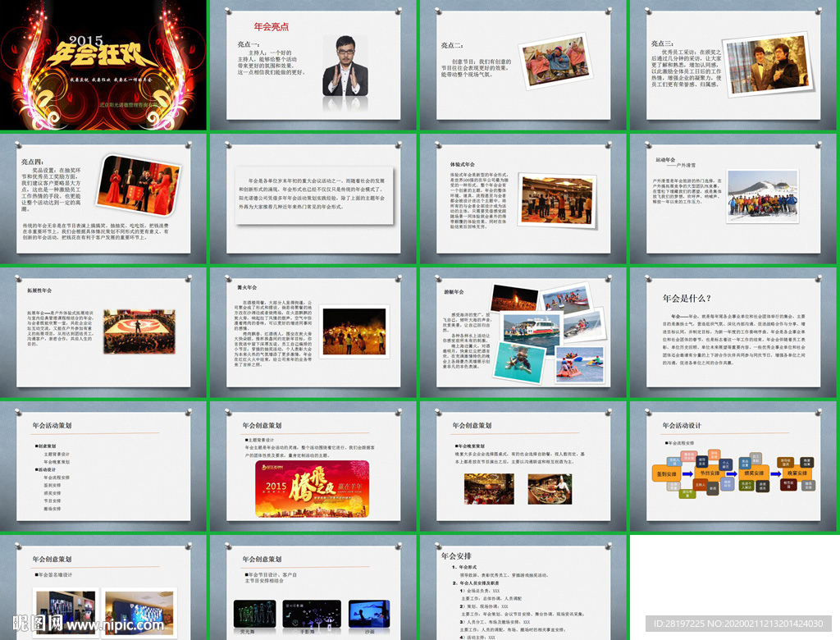Screen dimensions: 840x640
Task: Open the 2015 年会狂欢 cover slide
Action: click(x=103, y=65)
